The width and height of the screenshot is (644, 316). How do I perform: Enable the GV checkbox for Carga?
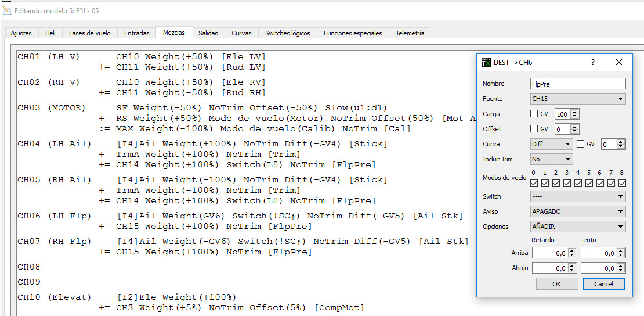coord(534,114)
